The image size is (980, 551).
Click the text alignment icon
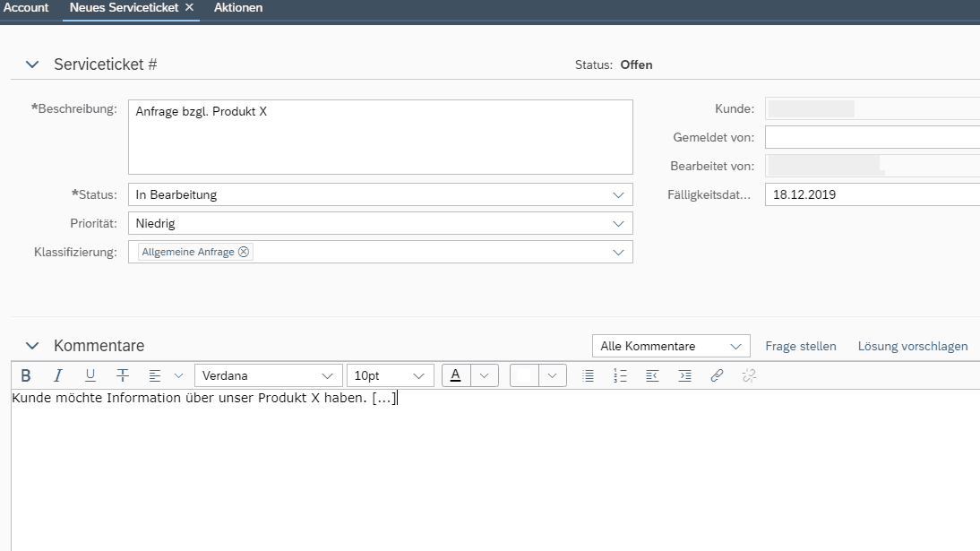154,375
